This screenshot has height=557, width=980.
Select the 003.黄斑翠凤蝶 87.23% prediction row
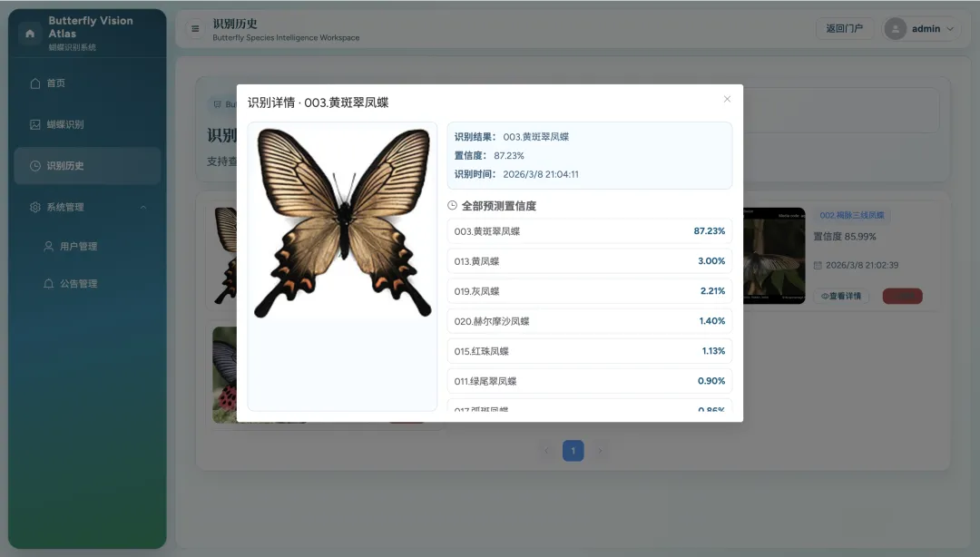tap(590, 231)
